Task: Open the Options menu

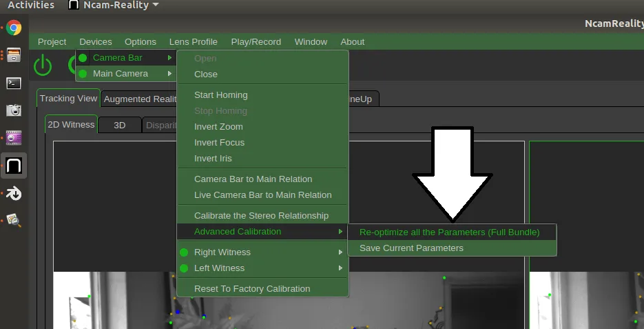Action: coord(141,42)
